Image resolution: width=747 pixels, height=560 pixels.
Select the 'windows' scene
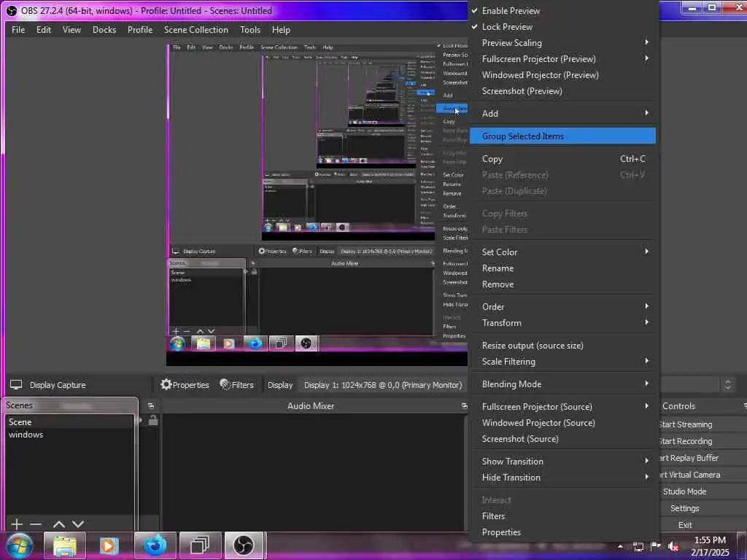70,435
